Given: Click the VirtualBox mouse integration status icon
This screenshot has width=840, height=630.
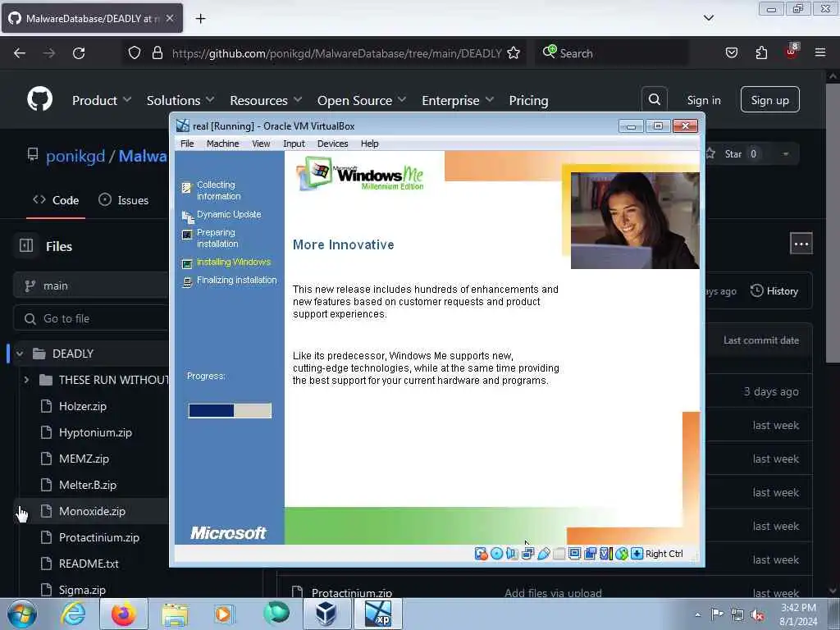Looking at the screenshot, I should 622,554.
